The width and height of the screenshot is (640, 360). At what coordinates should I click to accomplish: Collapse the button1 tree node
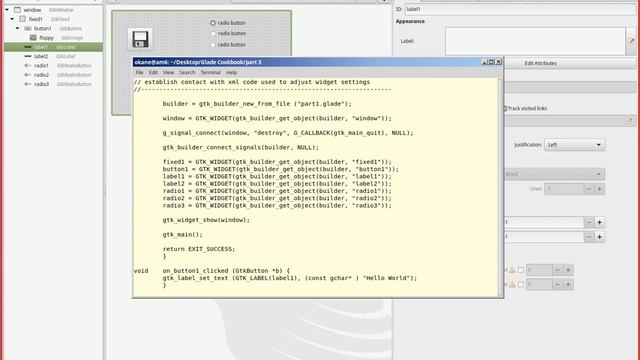coord(18,28)
